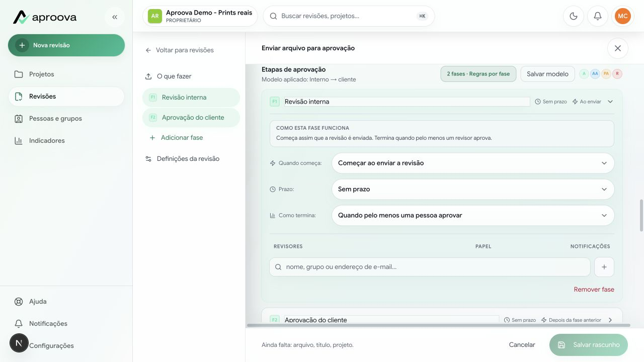Viewport: 644px width, 362px height.
Task: Click Salvar modelo button
Action: 547,74
